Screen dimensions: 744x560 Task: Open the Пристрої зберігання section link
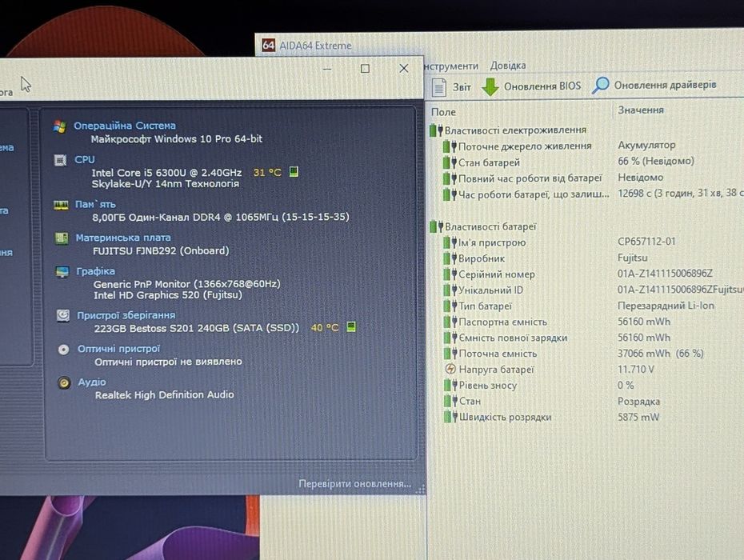tap(126, 315)
